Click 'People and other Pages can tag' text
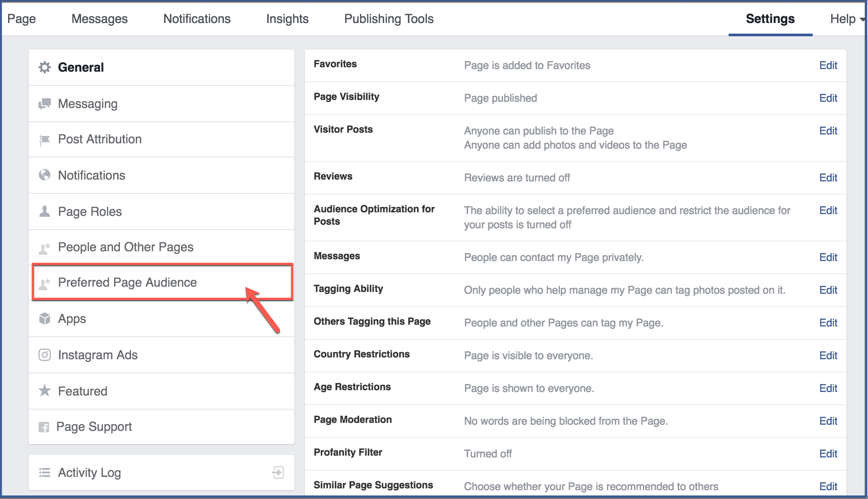 pyautogui.click(x=563, y=323)
